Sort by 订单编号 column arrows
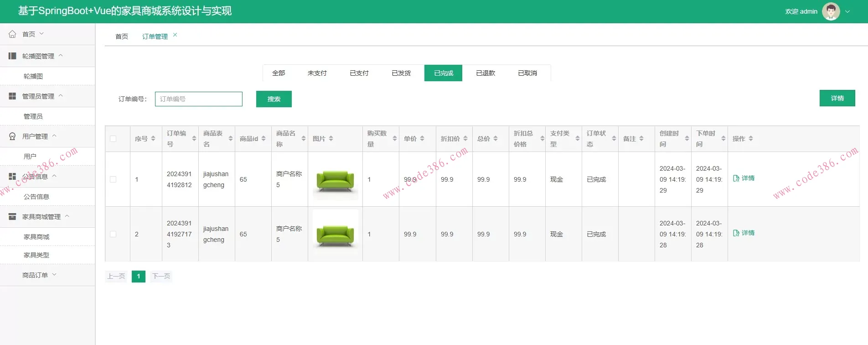868x345 pixels. (194, 138)
